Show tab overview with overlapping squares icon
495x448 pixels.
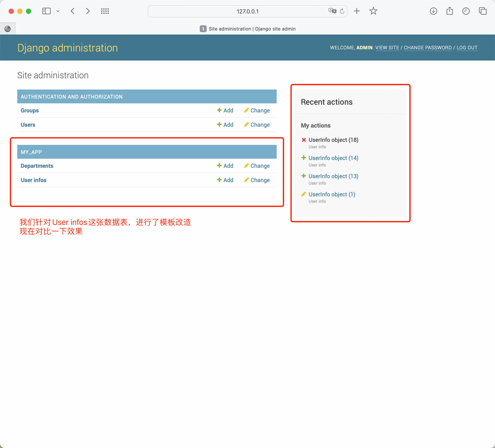(482, 11)
